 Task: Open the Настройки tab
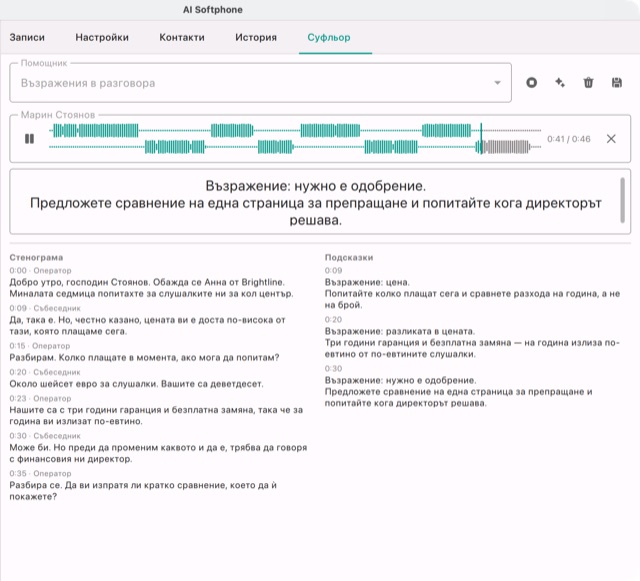point(102,38)
